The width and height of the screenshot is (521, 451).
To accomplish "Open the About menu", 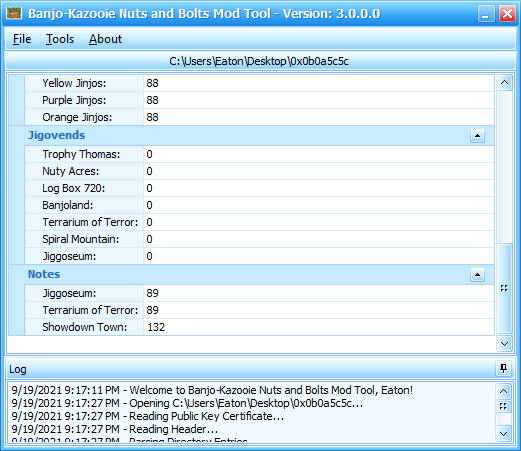I will point(105,39).
